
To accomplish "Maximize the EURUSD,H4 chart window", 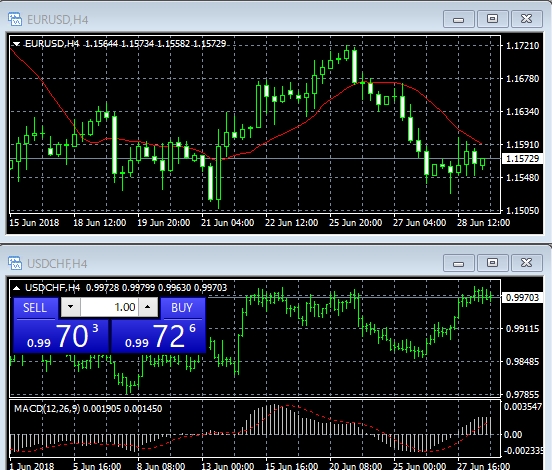I will pos(492,19).
